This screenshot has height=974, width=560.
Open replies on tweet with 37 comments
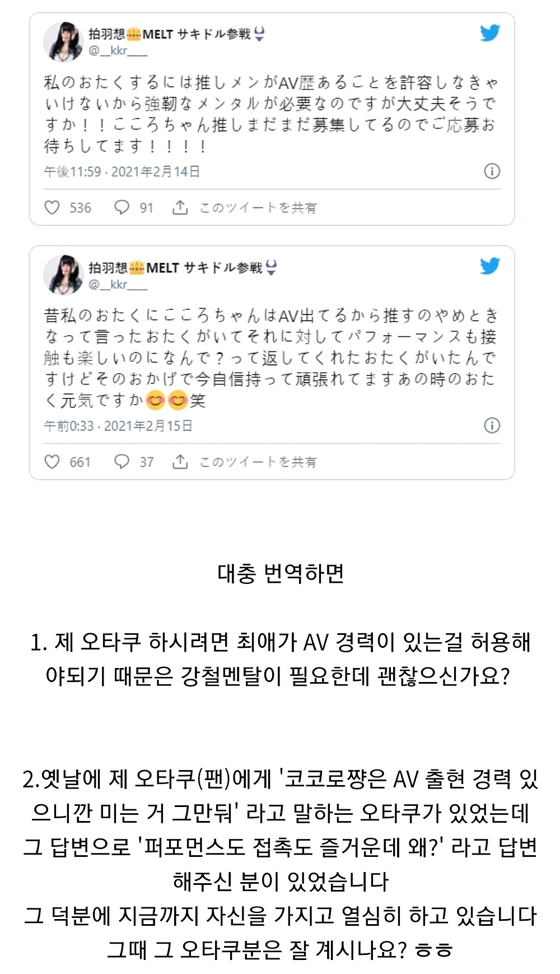(x=122, y=462)
